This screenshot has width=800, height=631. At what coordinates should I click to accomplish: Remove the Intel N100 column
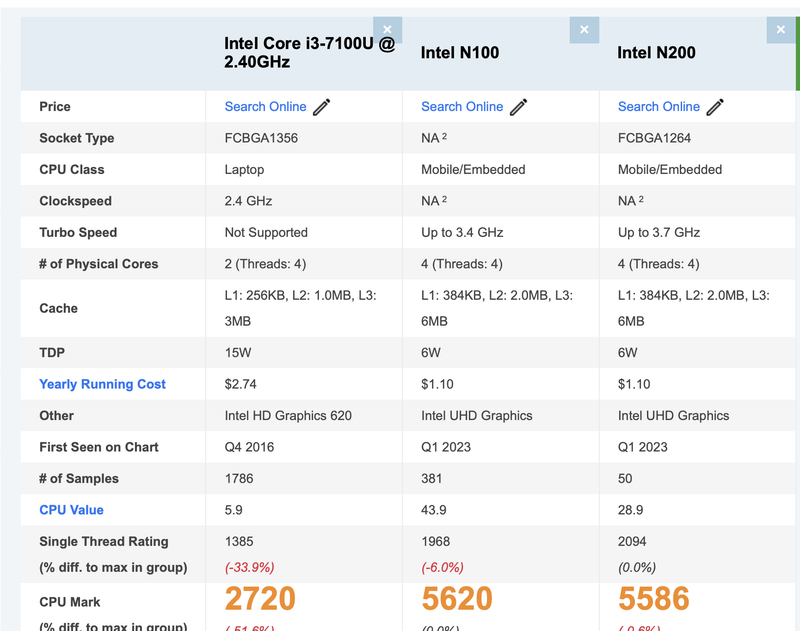pyautogui.click(x=584, y=30)
